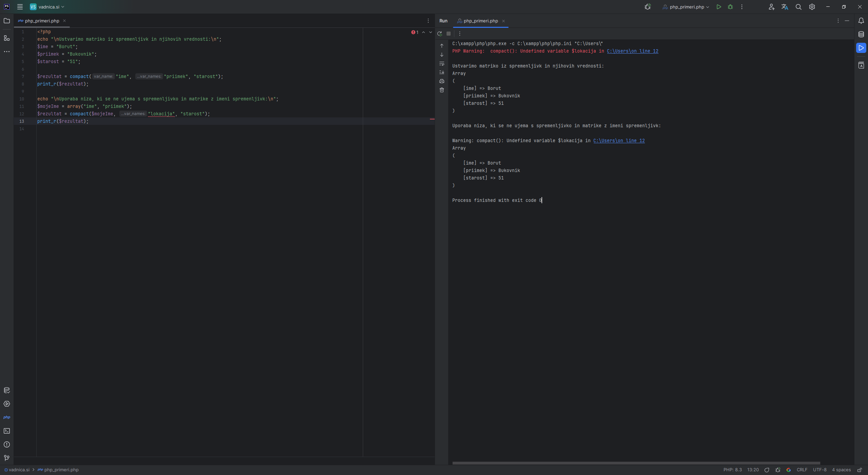Open the Structure tool window
The width and height of the screenshot is (868, 475).
coord(7,38)
